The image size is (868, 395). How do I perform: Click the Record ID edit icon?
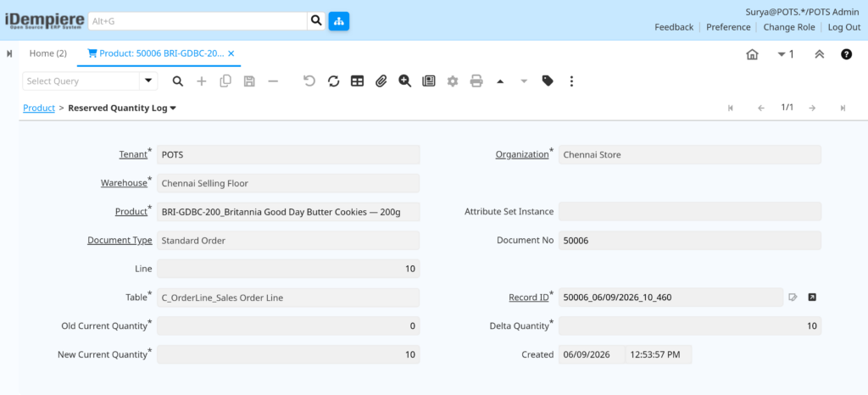point(793,298)
